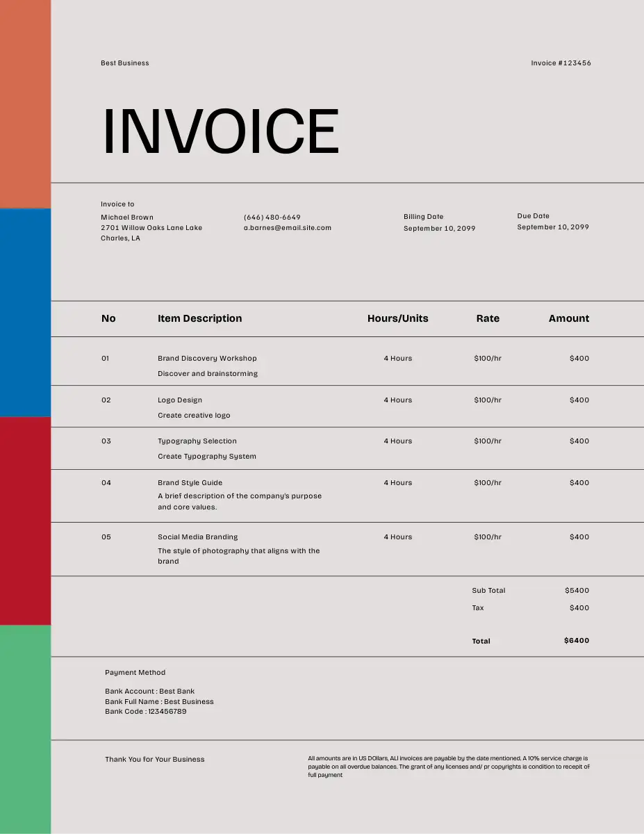Choose the red color block in sidebar
Image resolution: width=644 pixels, height=834 pixels.
[x=25, y=521]
